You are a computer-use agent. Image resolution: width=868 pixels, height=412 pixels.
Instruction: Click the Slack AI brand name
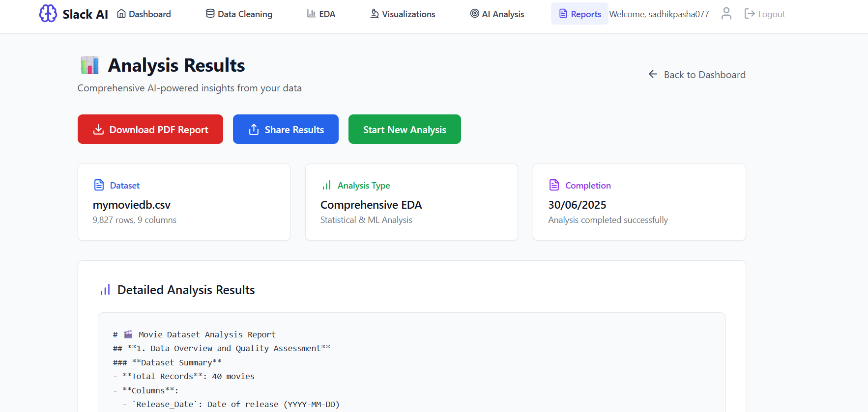(85, 14)
